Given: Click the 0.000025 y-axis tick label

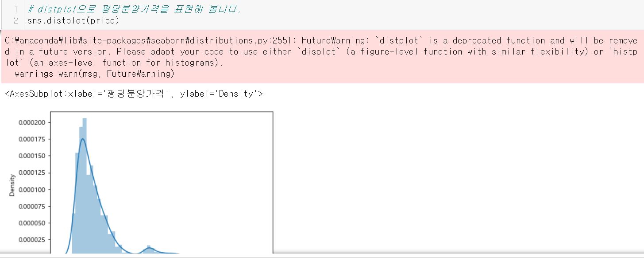Looking at the screenshot, I should 35,240.
